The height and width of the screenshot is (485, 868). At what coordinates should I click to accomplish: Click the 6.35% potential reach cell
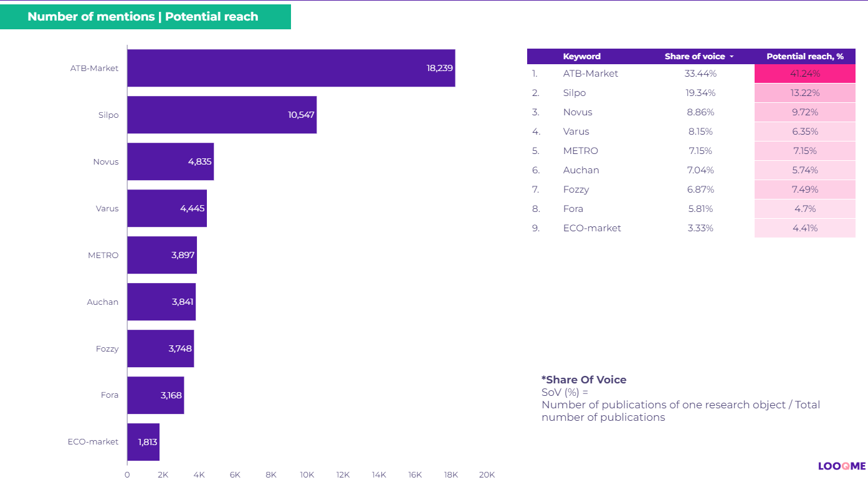[805, 132]
